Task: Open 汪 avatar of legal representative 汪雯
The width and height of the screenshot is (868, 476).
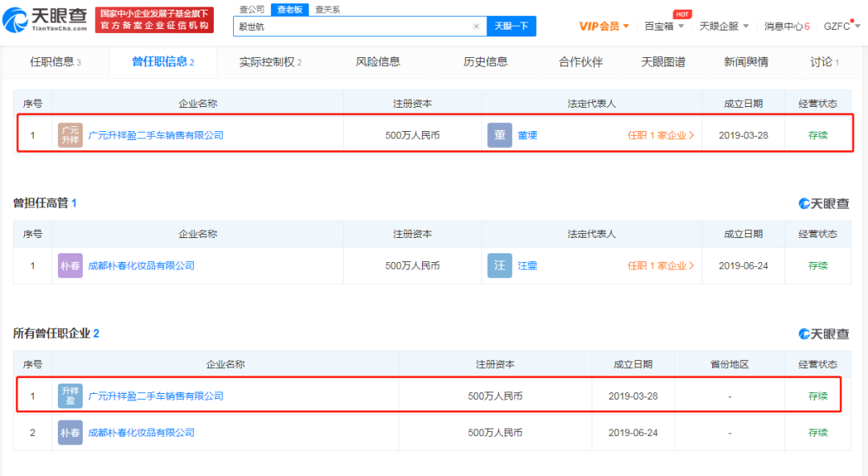Action: coord(499,265)
